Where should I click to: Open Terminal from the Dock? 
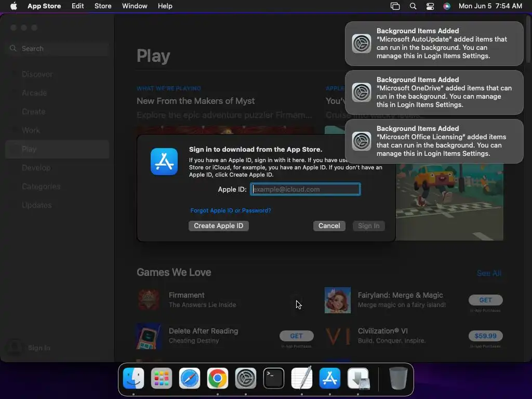point(274,378)
